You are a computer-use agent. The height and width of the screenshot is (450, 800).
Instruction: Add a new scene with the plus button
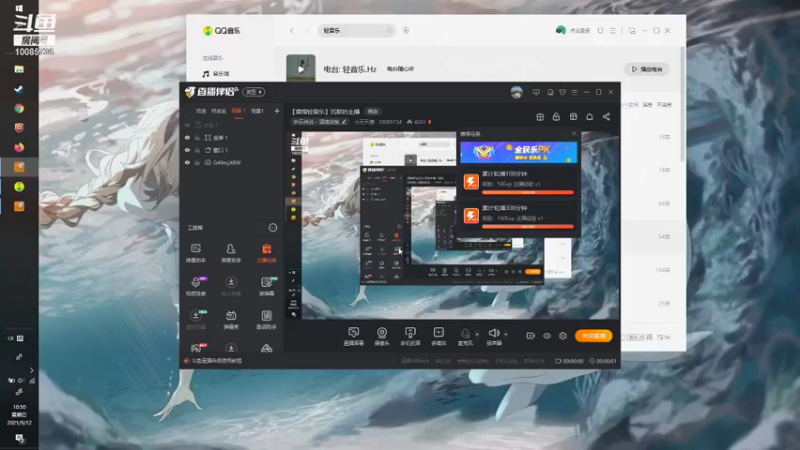coord(277,111)
